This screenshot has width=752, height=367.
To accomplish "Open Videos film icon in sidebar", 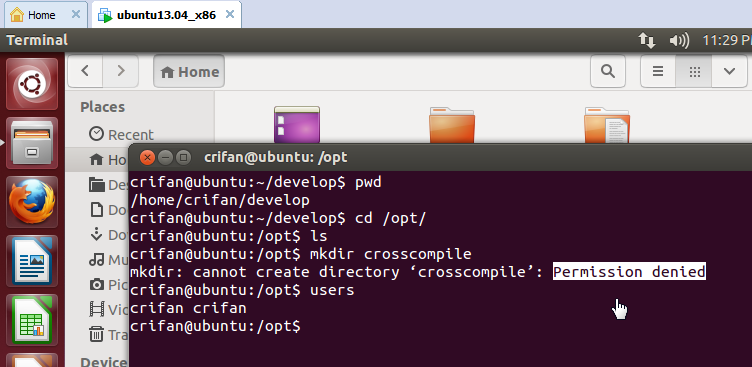I will tap(96, 309).
